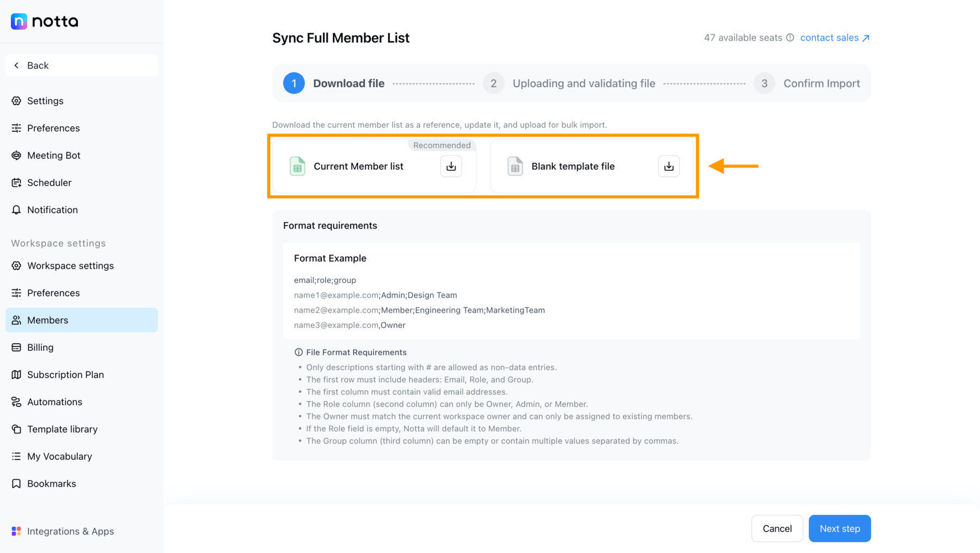Open Integrations & Apps
980x553 pixels.
tap(82, 531)
